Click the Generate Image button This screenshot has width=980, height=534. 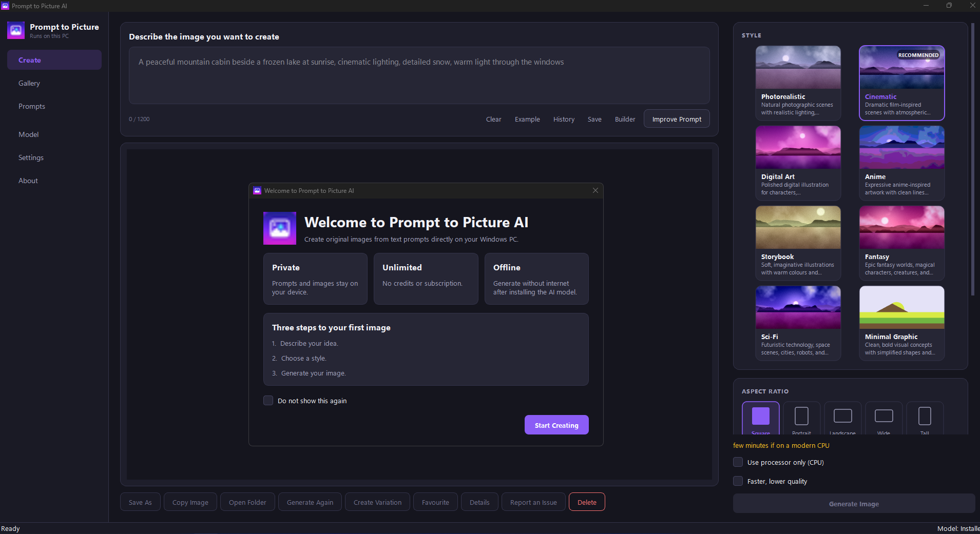click(854, 504)
